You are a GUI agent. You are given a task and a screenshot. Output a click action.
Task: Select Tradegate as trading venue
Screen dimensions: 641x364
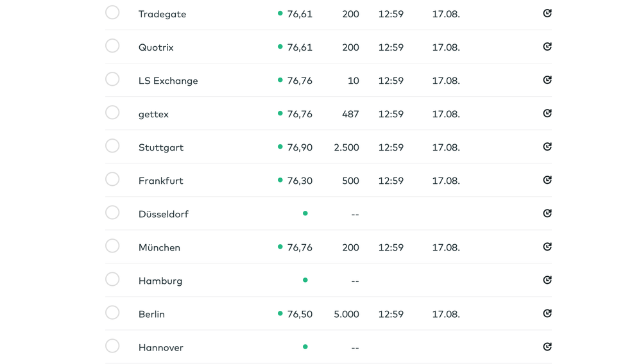[x=112, y=13]
